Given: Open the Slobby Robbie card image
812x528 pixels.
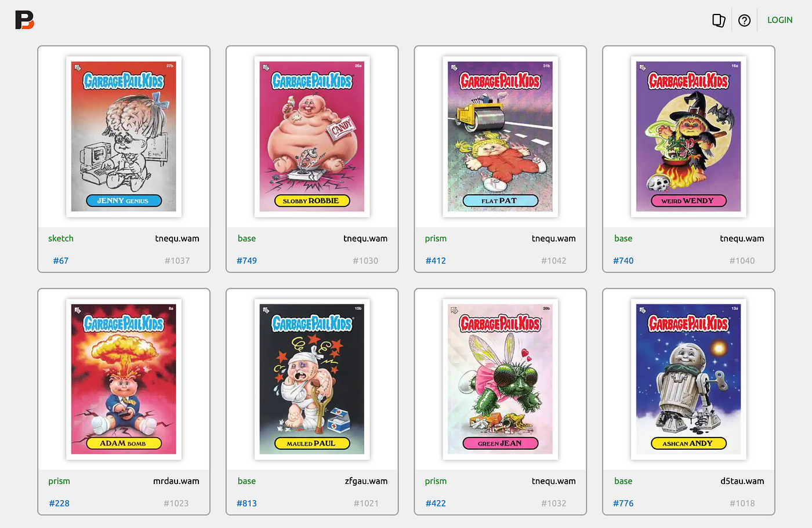Looking at the screenshot, I should (x=312, y=137).
